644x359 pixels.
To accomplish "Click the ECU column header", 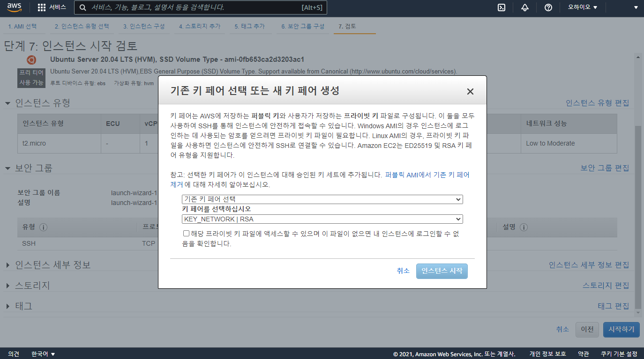I will tap(120, 124).
